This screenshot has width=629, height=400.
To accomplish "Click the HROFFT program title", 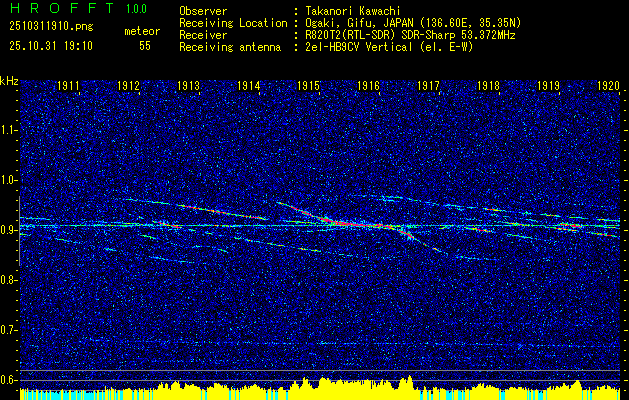I will [x=62, y=8].
